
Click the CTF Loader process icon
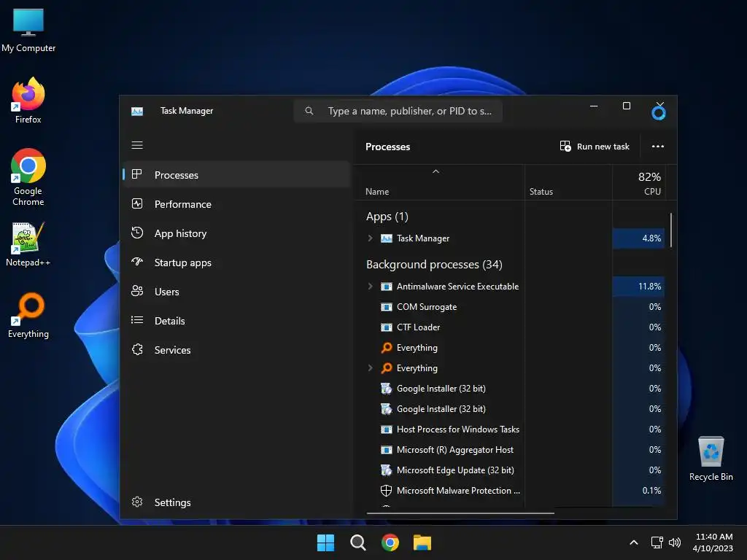pos(387,327)
